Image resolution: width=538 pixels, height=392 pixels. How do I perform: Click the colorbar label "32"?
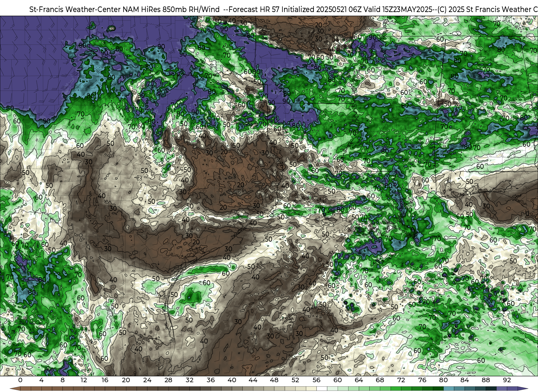189,380
